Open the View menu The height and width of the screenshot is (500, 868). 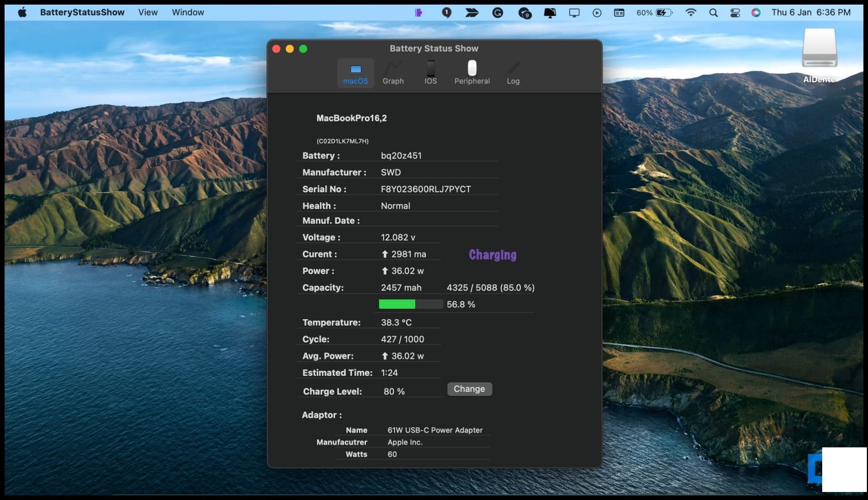pos(148,12)
